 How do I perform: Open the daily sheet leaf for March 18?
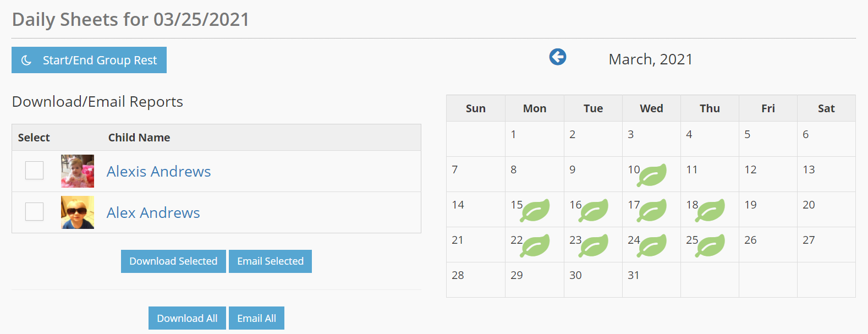(x=711, y=210)
